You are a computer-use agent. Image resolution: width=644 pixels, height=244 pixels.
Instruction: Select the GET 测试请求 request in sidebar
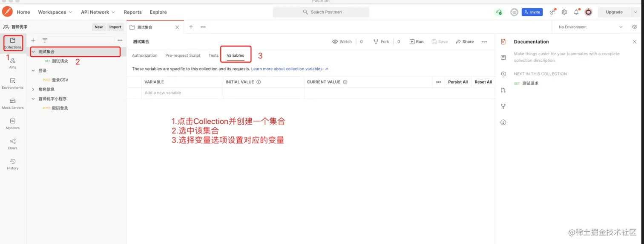56,61
